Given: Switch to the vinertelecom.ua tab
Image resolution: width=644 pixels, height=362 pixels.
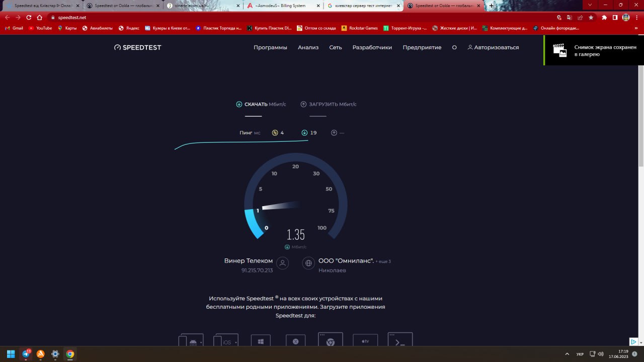Looking at the screenshot, I should pyautogui.click(x=203, y=6).
